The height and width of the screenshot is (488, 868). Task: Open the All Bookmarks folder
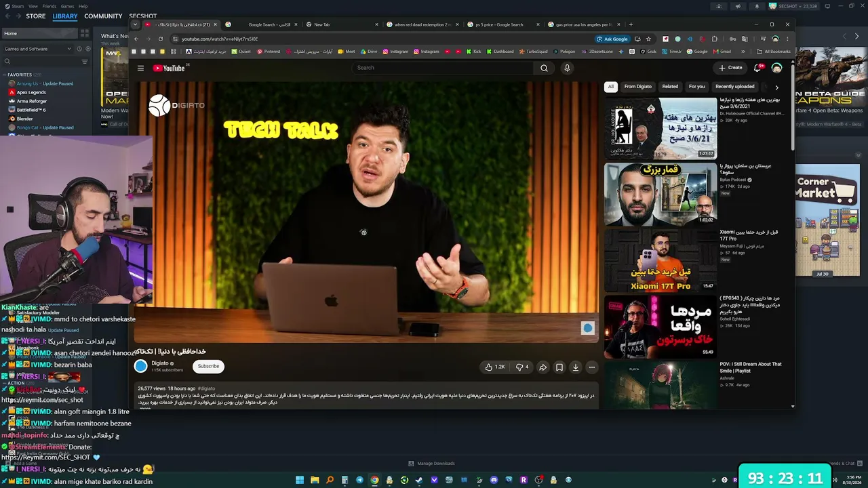tap(773, 52)
